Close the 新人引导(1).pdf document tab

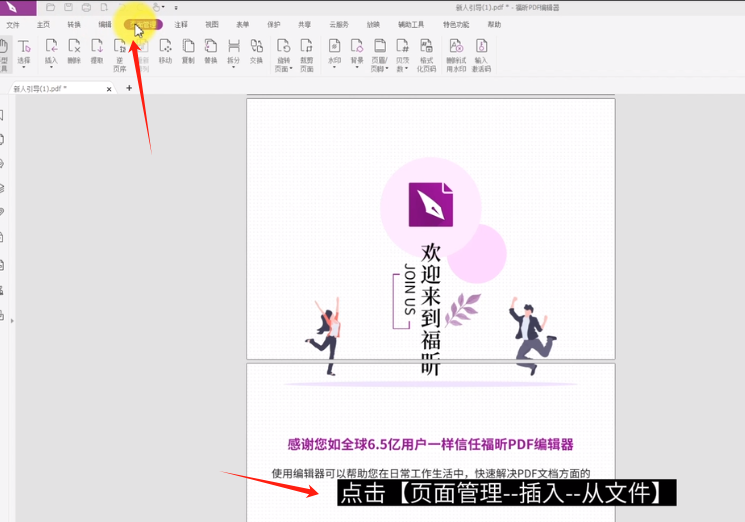click(x=109, y=89)
